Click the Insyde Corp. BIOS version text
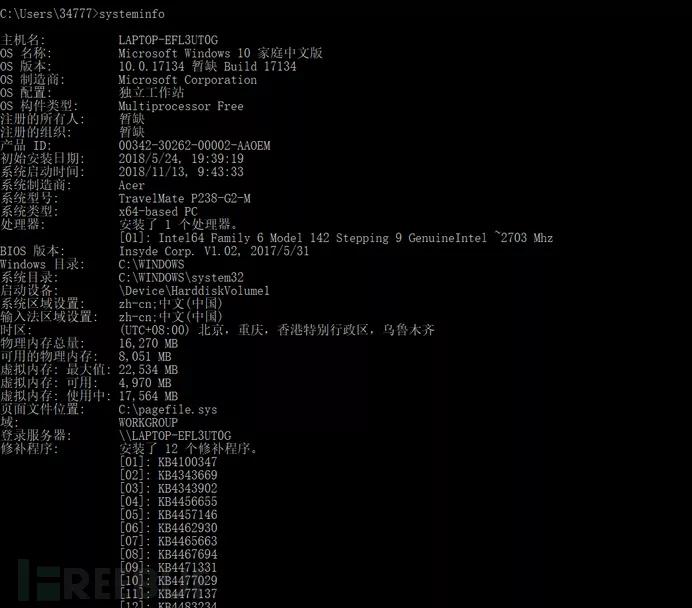The width and height of the screenshot is (692, 608). pos(214,251)
